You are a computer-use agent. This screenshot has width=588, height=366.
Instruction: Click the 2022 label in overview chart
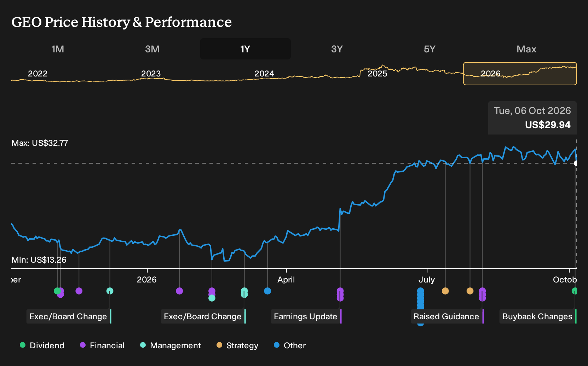click(x=38, y=74)
